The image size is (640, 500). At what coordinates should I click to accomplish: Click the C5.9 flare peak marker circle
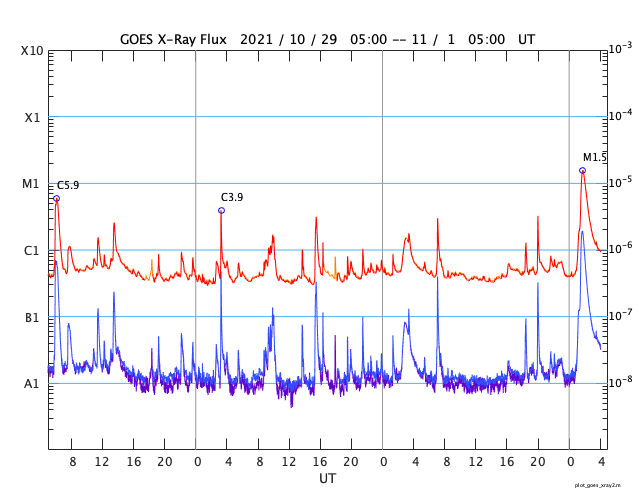[x=57, y=199]
